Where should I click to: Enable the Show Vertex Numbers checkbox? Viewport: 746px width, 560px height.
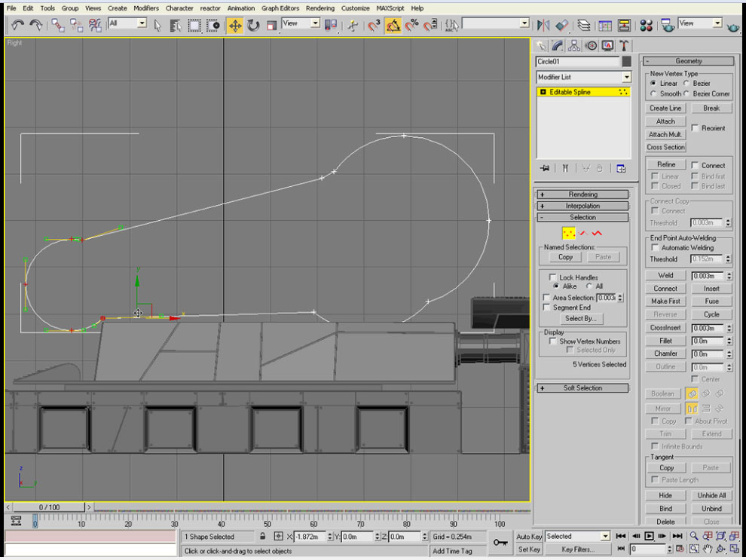click(x=553, y=342)
